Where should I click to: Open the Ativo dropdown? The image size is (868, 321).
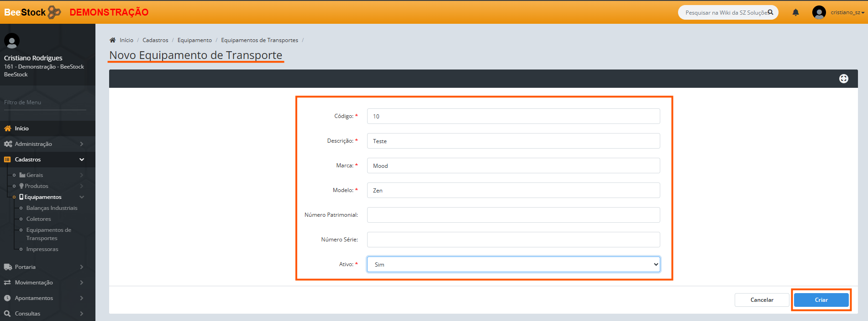click(x=513, y=264)
